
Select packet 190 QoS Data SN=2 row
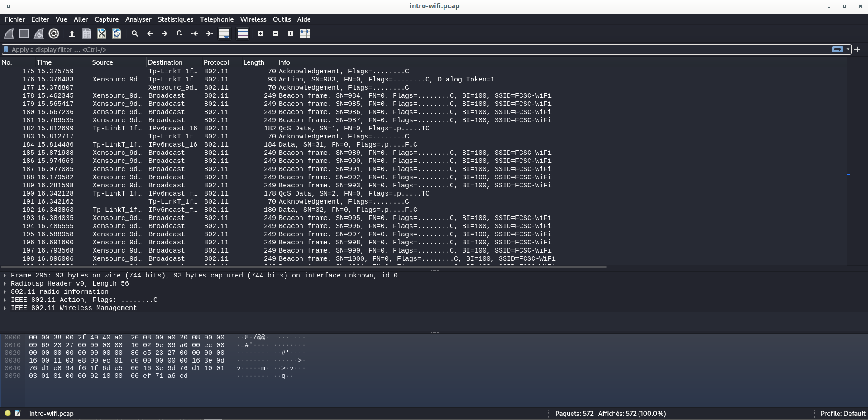click(x=423, y=194)
